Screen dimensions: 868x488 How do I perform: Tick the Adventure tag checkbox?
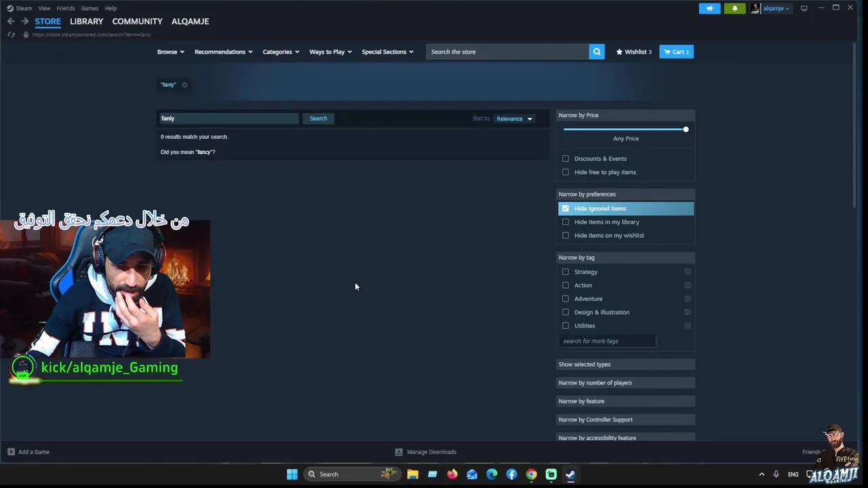(x=566, y=299)
